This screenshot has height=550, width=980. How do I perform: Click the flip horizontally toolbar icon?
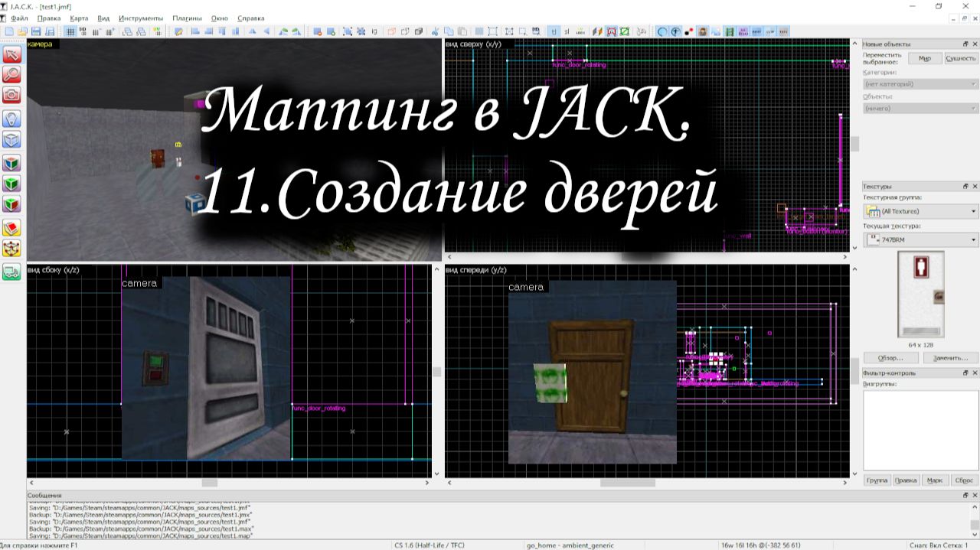tap(252, 31)
